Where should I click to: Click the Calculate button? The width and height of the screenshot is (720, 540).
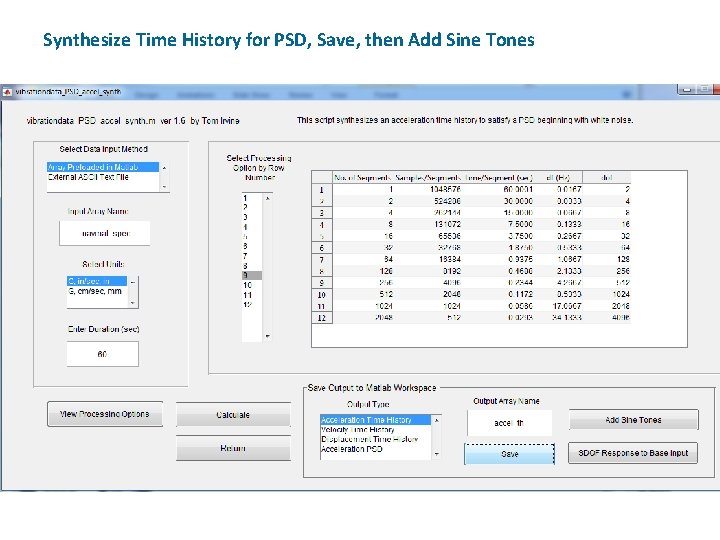click(233, 415)
